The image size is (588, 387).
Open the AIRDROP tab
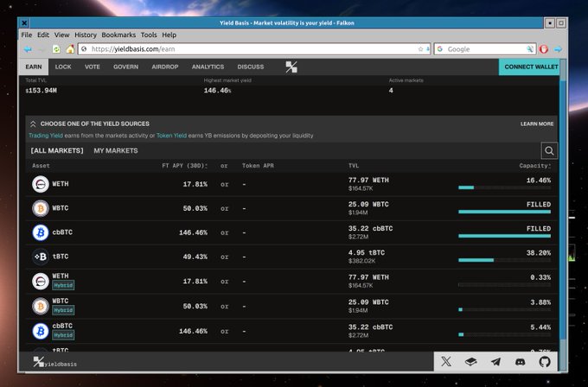[x=165, y=67]
